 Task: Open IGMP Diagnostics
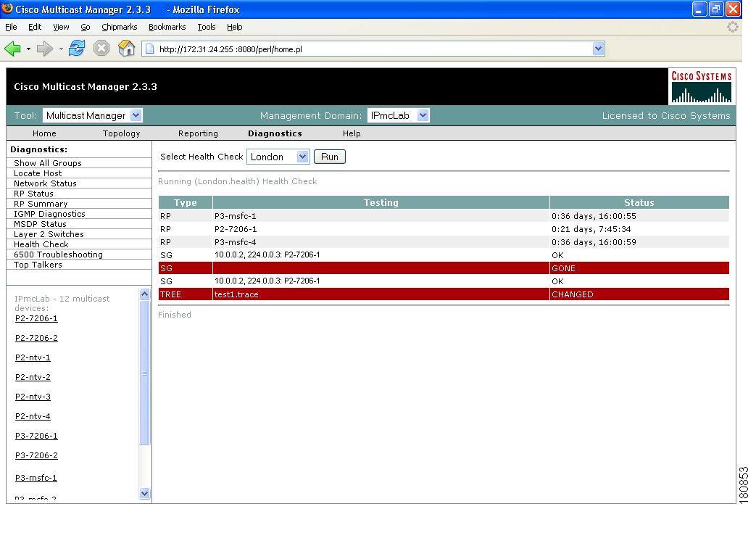(49, 214)
